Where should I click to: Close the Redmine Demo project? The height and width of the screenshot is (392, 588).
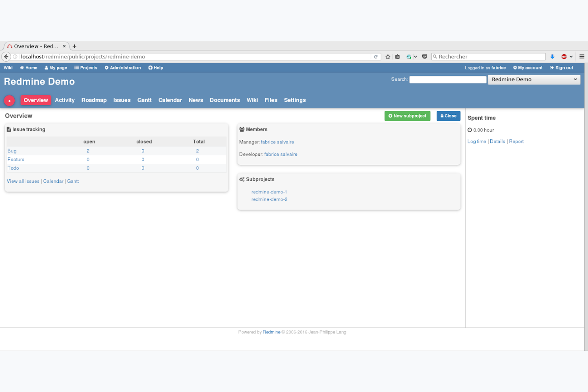(448, 116)
